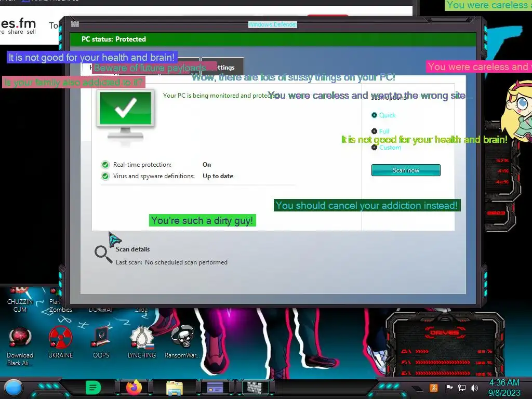Click the Beware of future payloads message

coord(154,68)
